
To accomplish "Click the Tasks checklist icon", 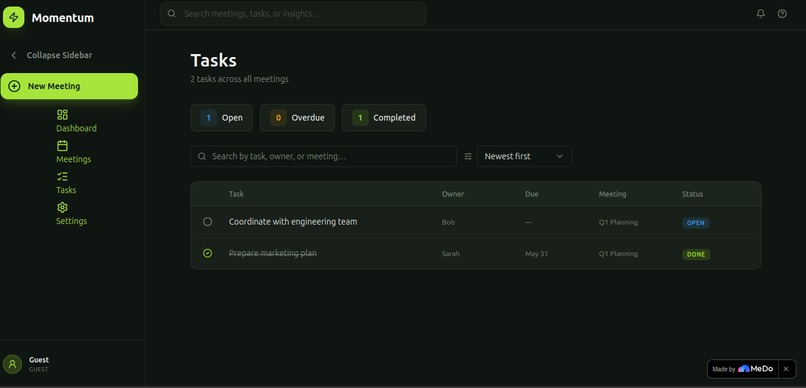I will pyautogui.click(x=62, y=176).
